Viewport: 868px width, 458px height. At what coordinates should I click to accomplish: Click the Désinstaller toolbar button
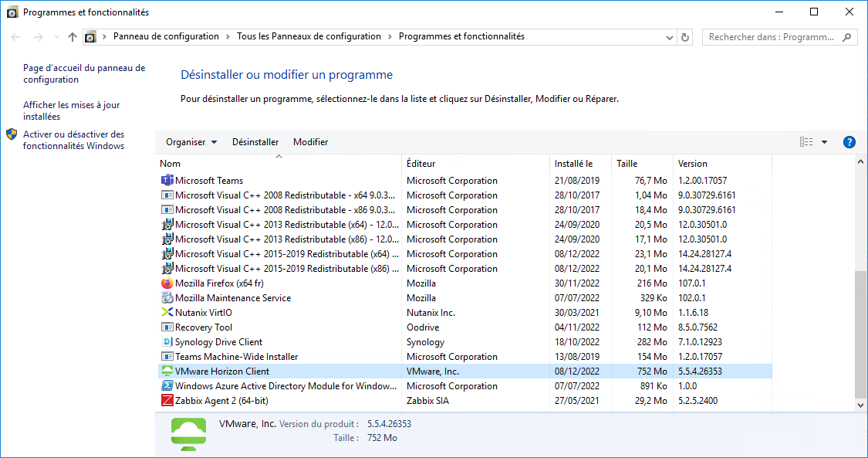tap(255, 142)
